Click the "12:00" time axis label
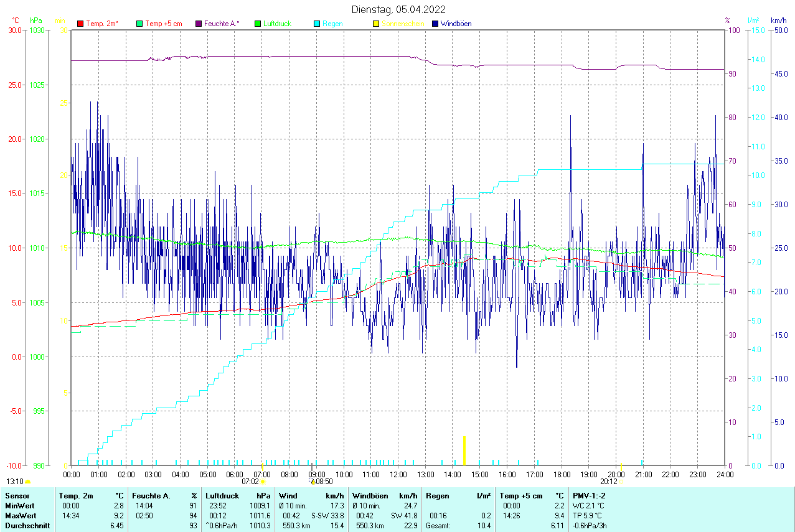Image resolution: width=795 pixels, height=532 pixels. 398,475
